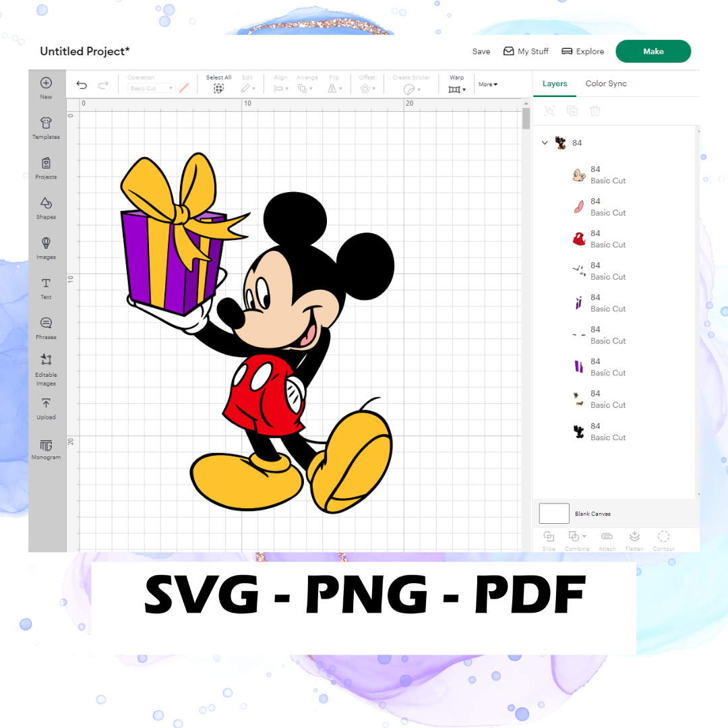Open My Stuff
Viewport: 728px width, 728px height.
(526, 51)
